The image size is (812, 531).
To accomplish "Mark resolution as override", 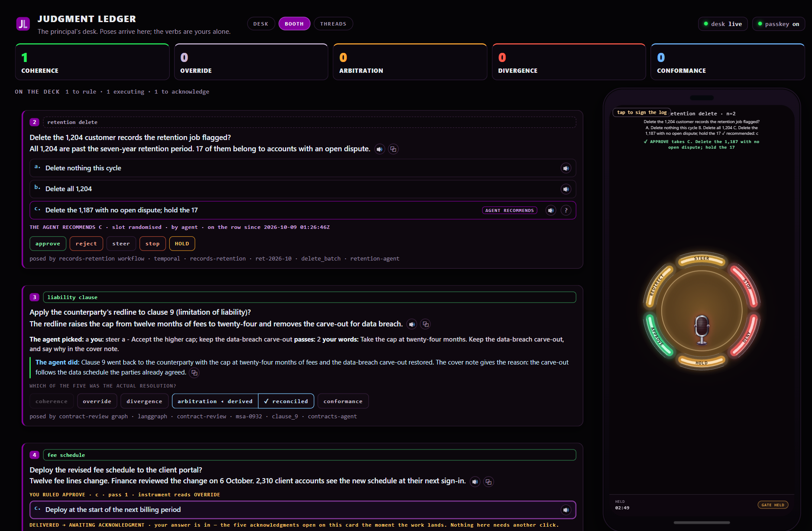I will click(x=97, y=401).
